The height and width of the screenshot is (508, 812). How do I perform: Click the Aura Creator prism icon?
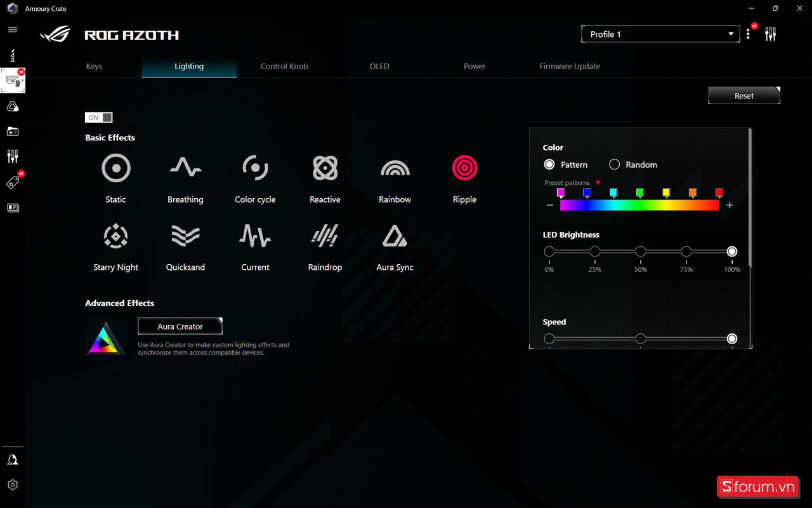(x=106, y=338)
